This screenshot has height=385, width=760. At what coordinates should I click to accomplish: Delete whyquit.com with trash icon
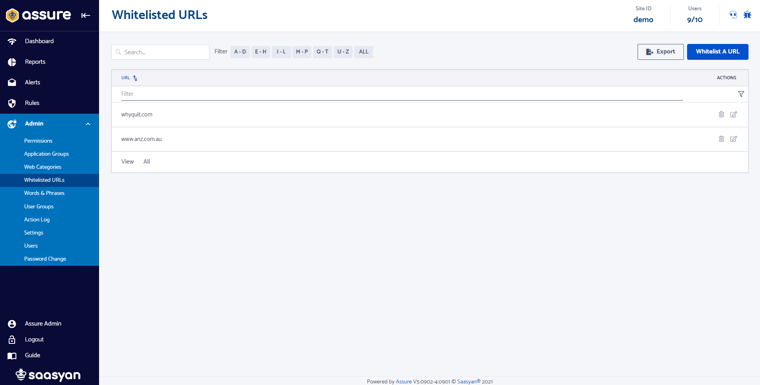coord(721,114)
